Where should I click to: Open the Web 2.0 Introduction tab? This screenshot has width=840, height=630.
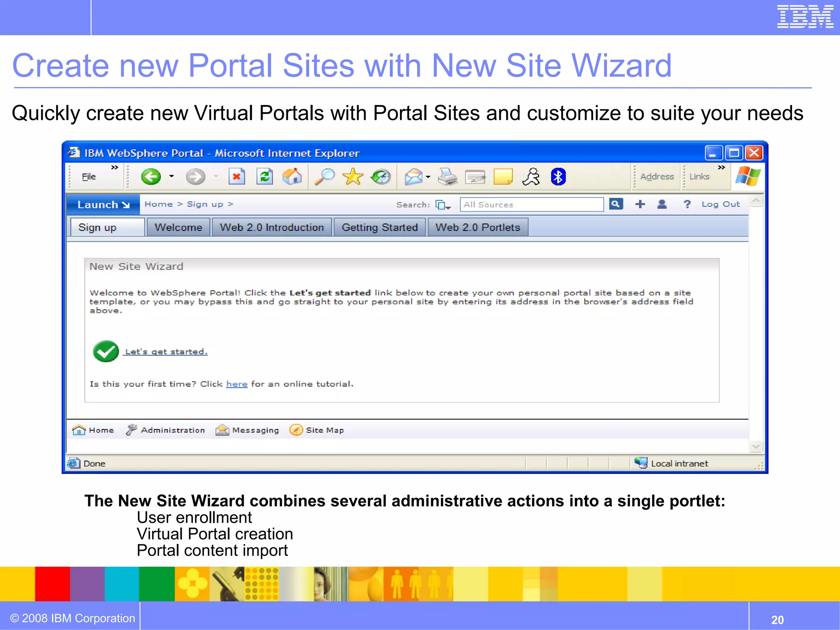point(272,227)
